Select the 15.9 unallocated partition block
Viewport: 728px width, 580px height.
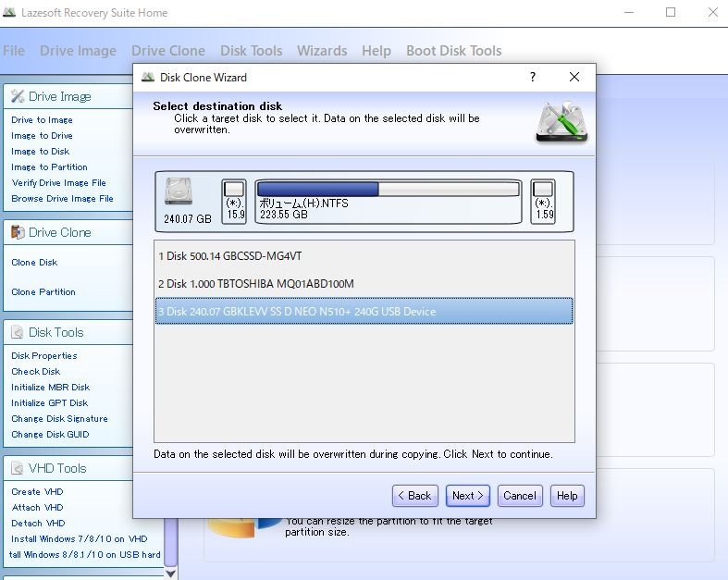click(234, 202)
